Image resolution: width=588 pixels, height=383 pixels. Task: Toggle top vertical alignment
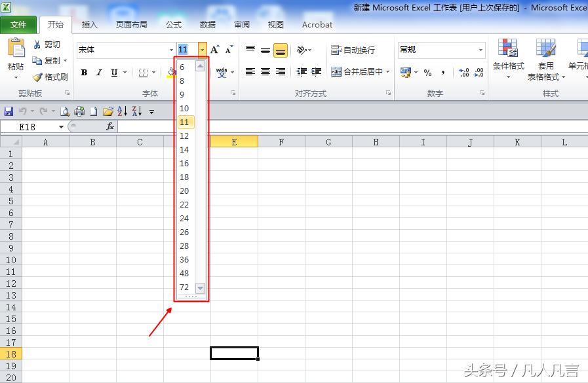pos(250,50)
